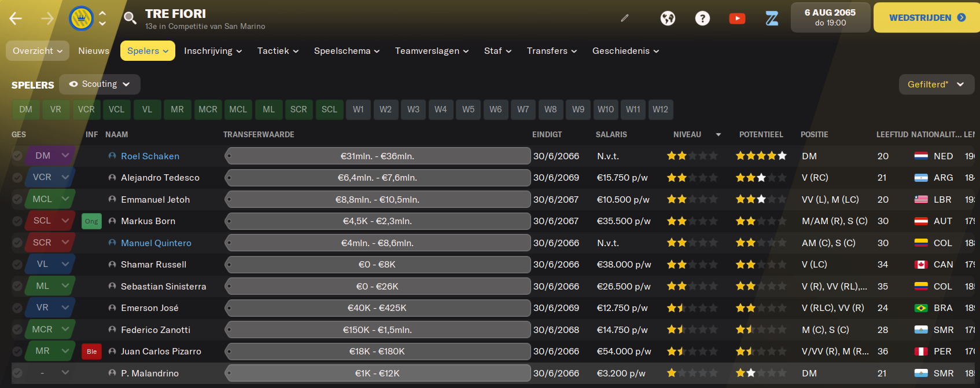The height and width of the screenshot is (388, 980).
Task: Toggle selection check for P. Malandrino's row
Action: 17,373
